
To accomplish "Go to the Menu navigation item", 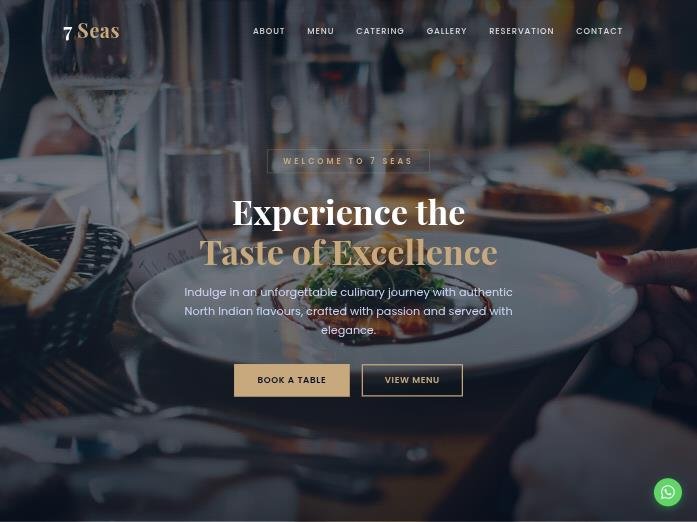I will (320, 31).
